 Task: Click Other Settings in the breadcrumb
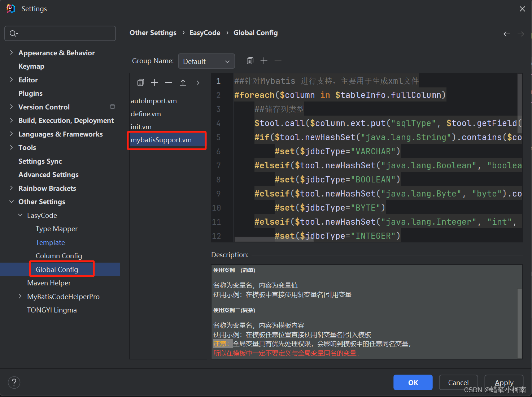tap(153, 33)
